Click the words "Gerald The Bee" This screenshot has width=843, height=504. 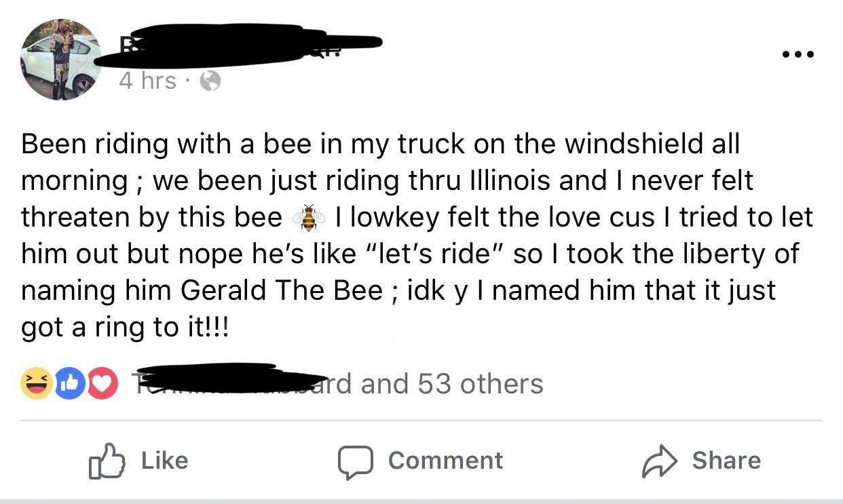pyautogui.click(x=282, y=290)
